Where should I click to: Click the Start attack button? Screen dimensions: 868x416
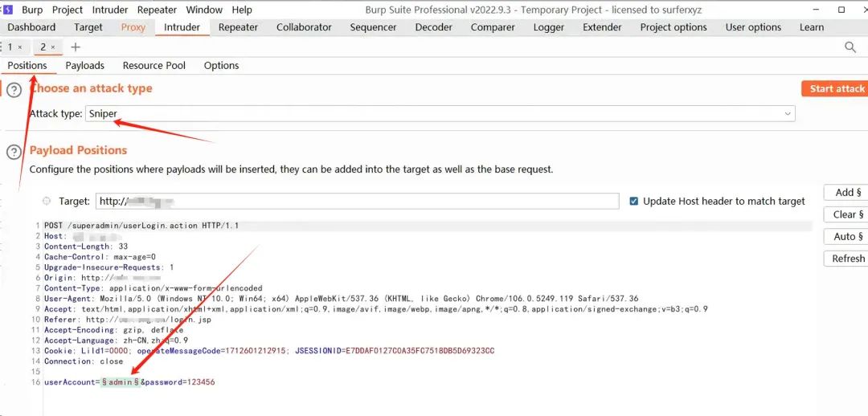click(835, 88)
